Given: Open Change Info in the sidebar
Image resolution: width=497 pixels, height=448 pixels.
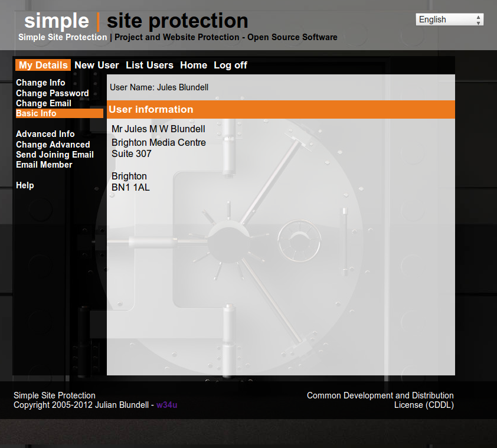Looking at the screenshot, I should (40, 83).
